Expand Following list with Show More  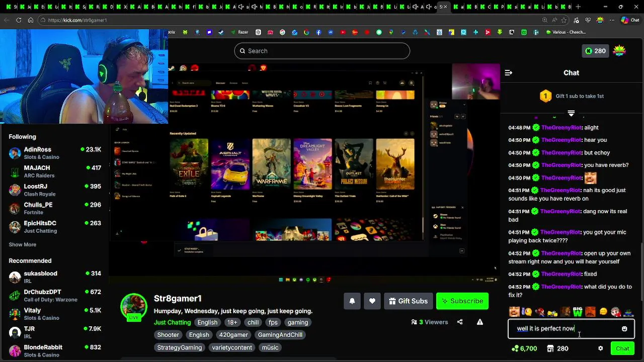[x=22, y=244]
